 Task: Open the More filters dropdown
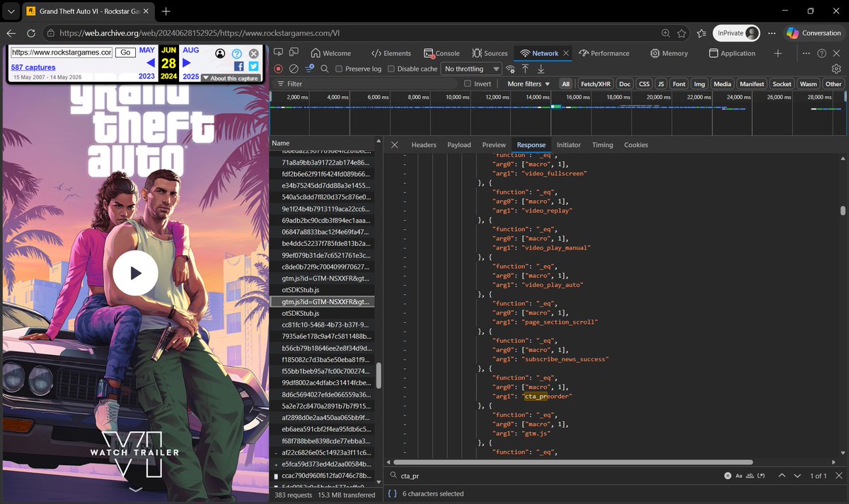click(529, 83)
